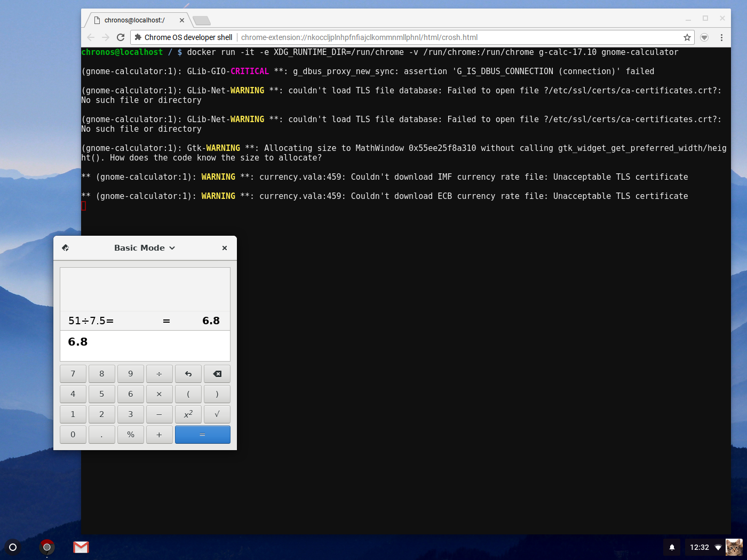Image resolution: width=747 pixels, height=560 pixels.
Task: Bookmark page with the star icon
Action: pyautogui.click(x=687, y=37)
